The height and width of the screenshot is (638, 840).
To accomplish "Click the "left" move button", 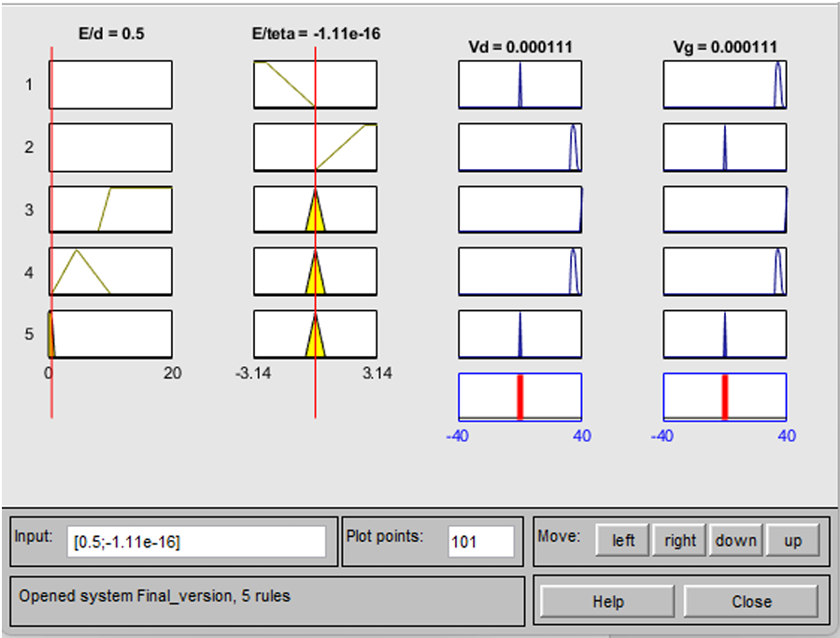I will click(x=623, y=540).
